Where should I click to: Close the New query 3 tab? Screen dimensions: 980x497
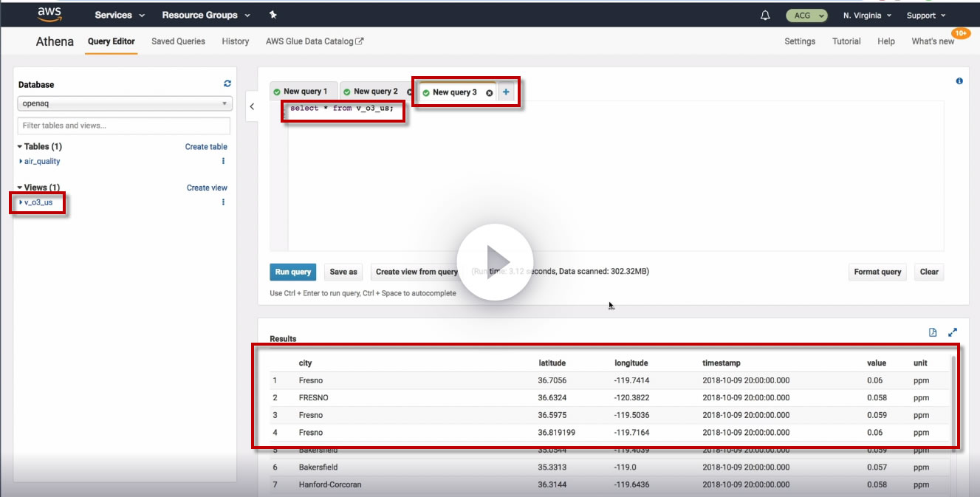pos(489,93)
